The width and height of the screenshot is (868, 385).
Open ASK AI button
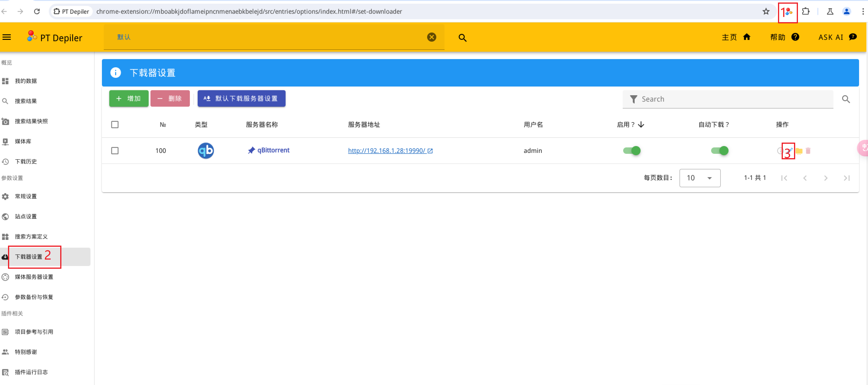point(838,37)
